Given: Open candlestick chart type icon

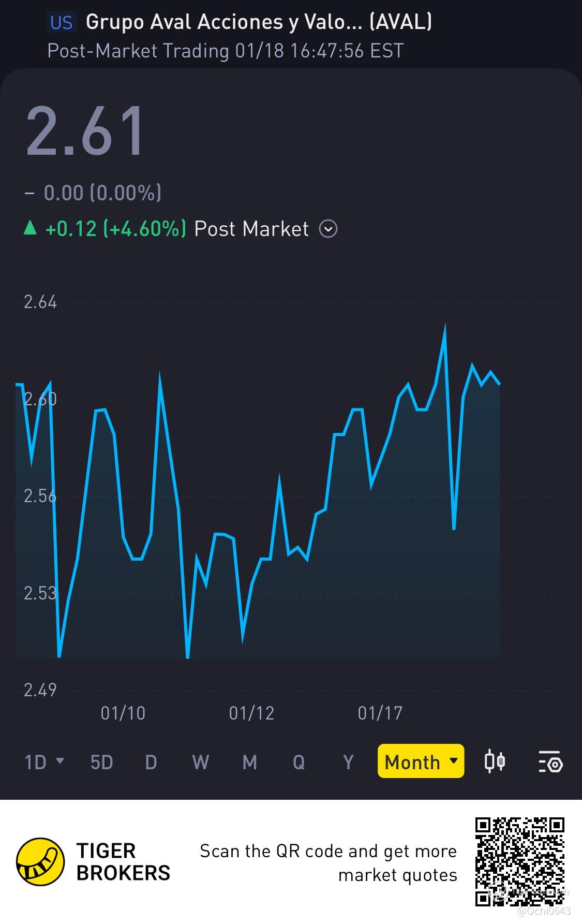Looking at the screenshot, I should [x=494, y=762].
